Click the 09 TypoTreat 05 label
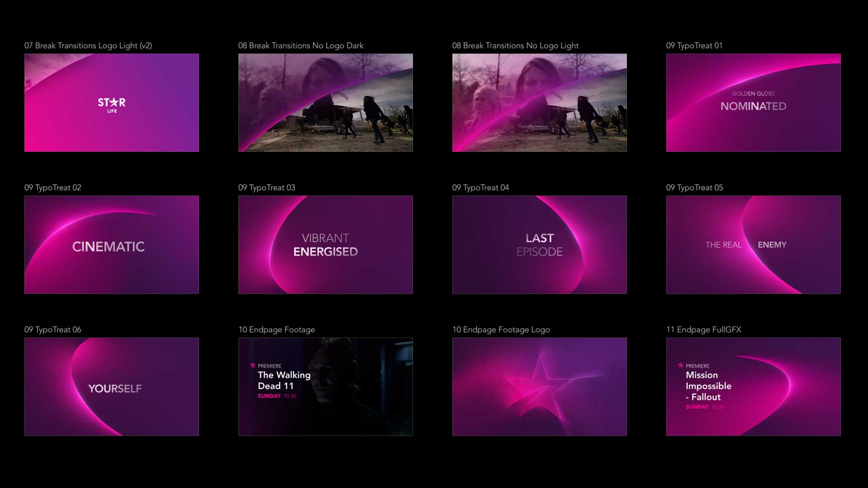Viewport: 868px width, 488px height. 694,188
